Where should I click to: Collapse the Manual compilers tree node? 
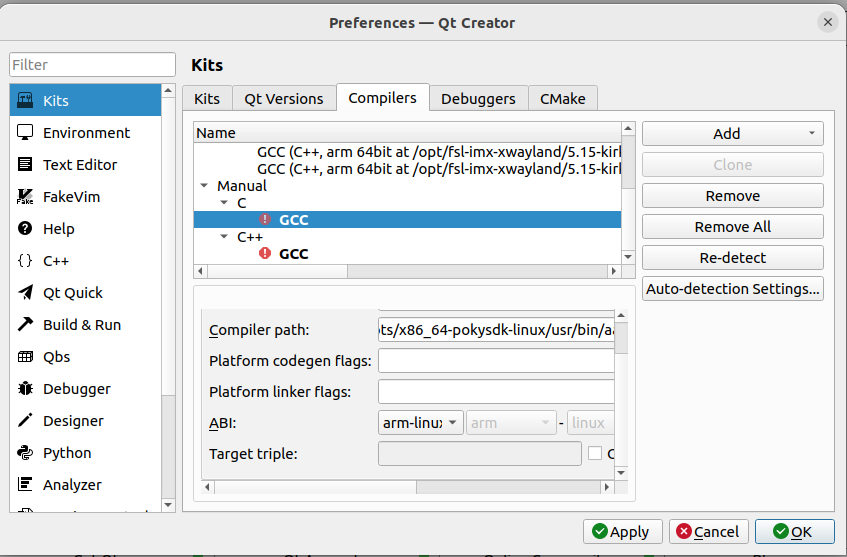tap(204, 186)
